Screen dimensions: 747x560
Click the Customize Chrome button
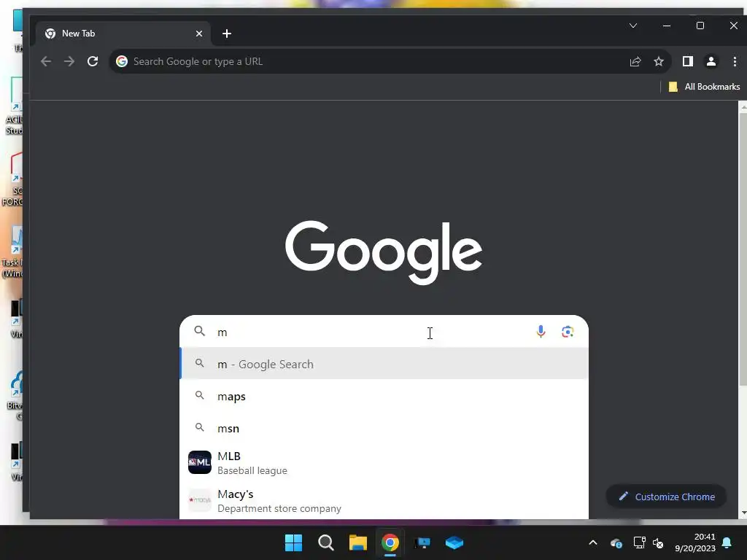pos(666,497)
